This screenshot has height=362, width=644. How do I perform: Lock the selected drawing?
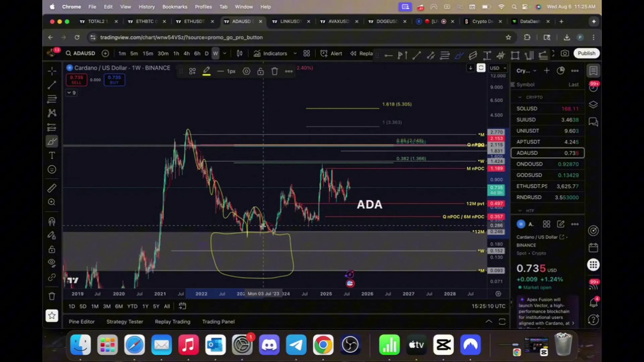[x=261, y=71]
